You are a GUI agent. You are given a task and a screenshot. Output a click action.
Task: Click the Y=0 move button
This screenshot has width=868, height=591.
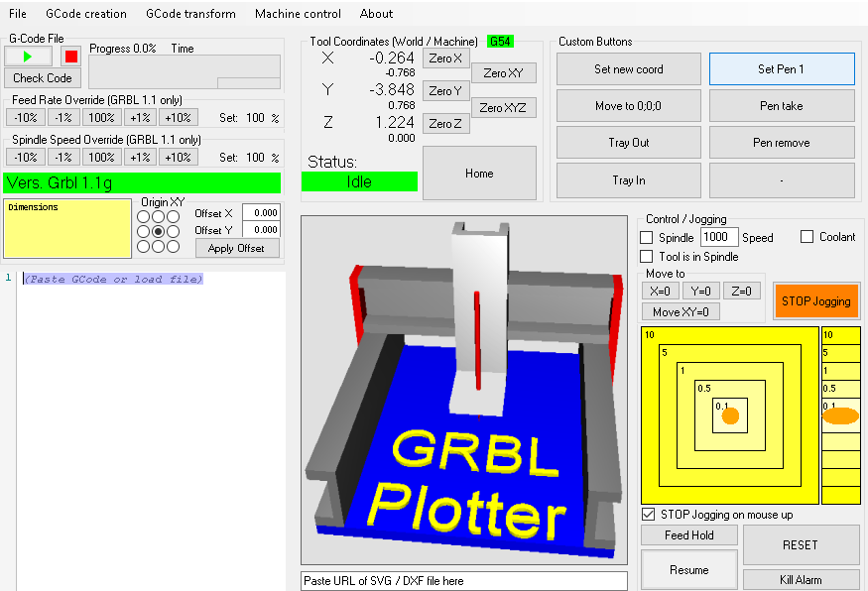(x=700, y=292)
